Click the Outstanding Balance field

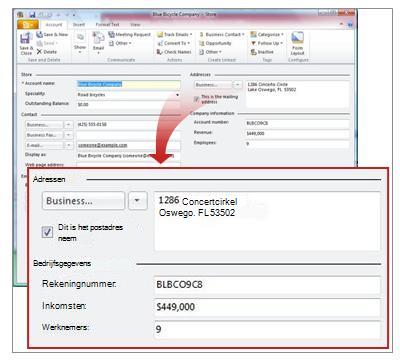[x=128, y=105]
